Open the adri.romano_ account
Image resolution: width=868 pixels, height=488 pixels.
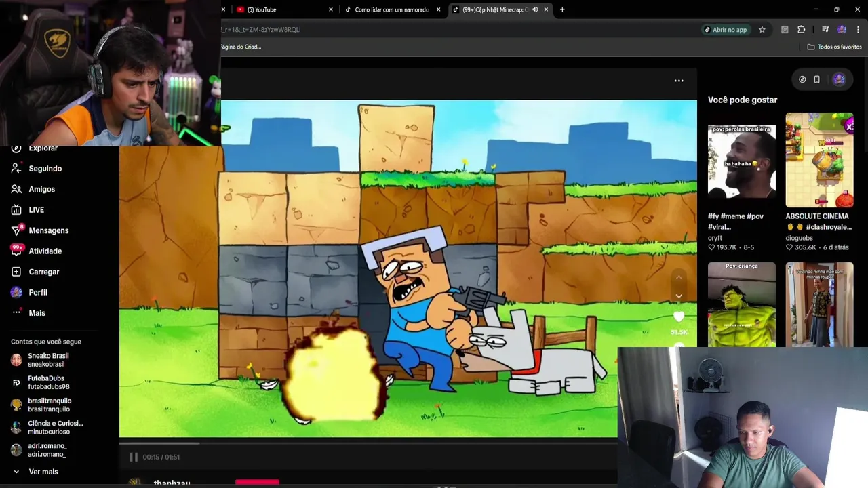click(47, 449)
